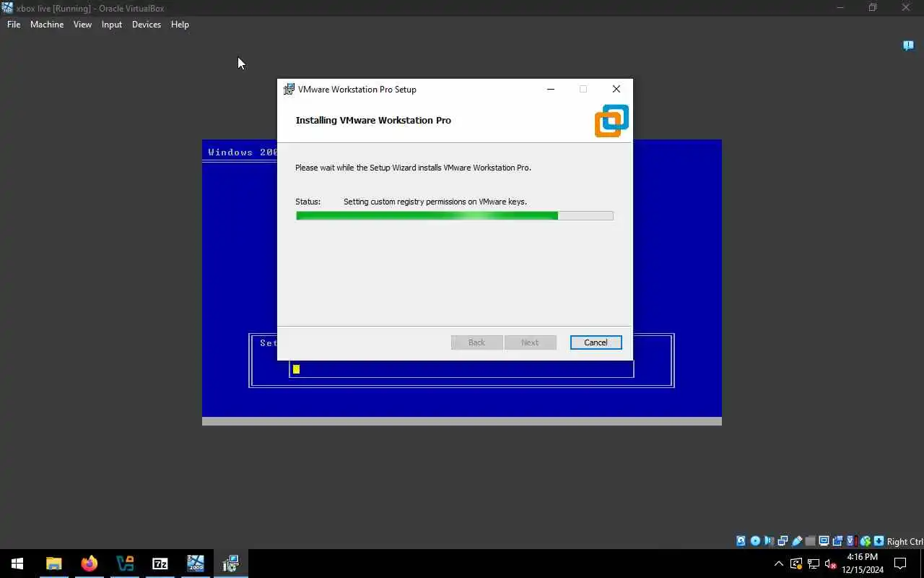This screenshot has width=924, height=578.
Task: Click the display status icon in VirtualBox
Action: [x=824, y=541]
